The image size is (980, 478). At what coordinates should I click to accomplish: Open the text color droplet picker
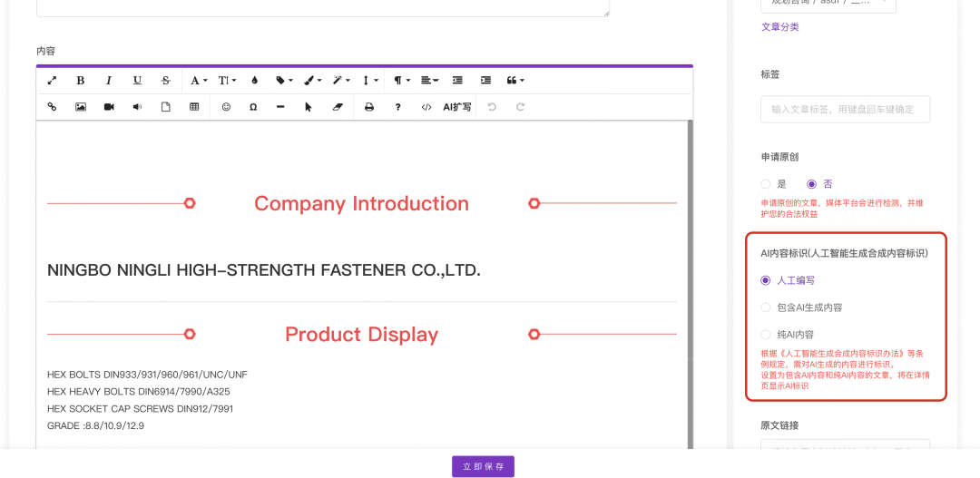coord(254,81)
